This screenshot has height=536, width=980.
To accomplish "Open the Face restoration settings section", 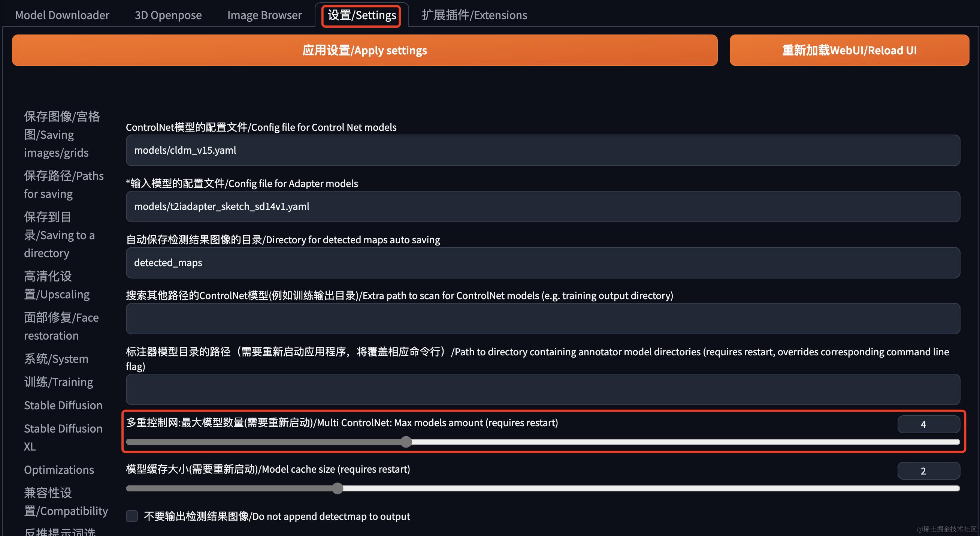I will coord(61,326).
